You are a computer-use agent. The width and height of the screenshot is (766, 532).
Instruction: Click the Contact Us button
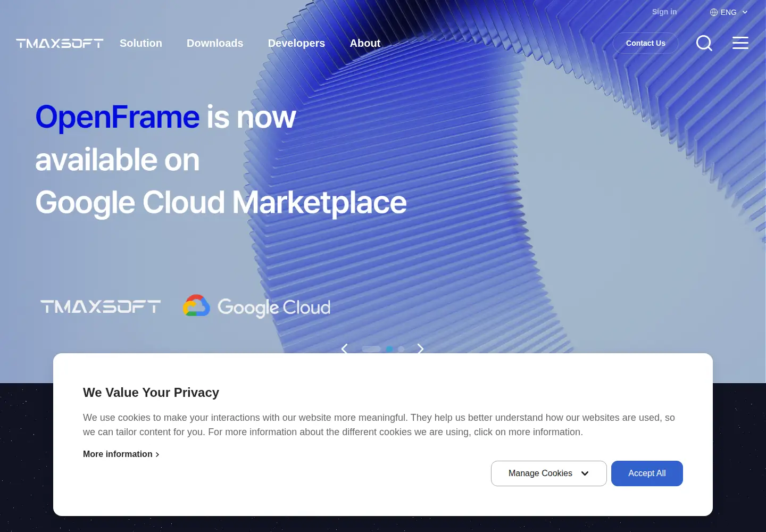point(646,43)
